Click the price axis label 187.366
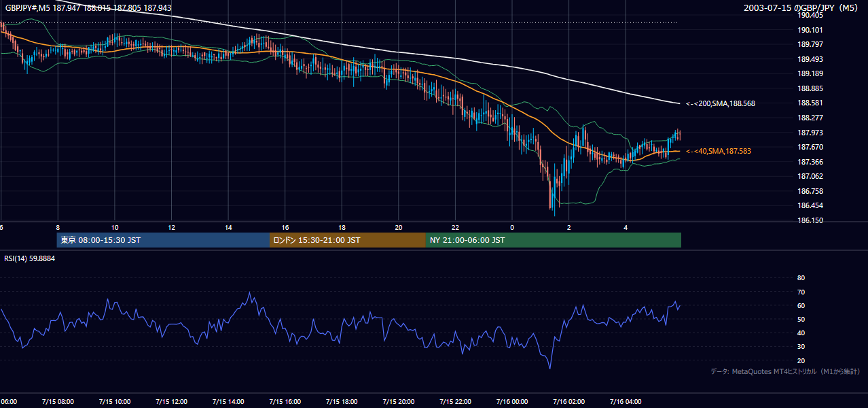 [x=811, y=162]
